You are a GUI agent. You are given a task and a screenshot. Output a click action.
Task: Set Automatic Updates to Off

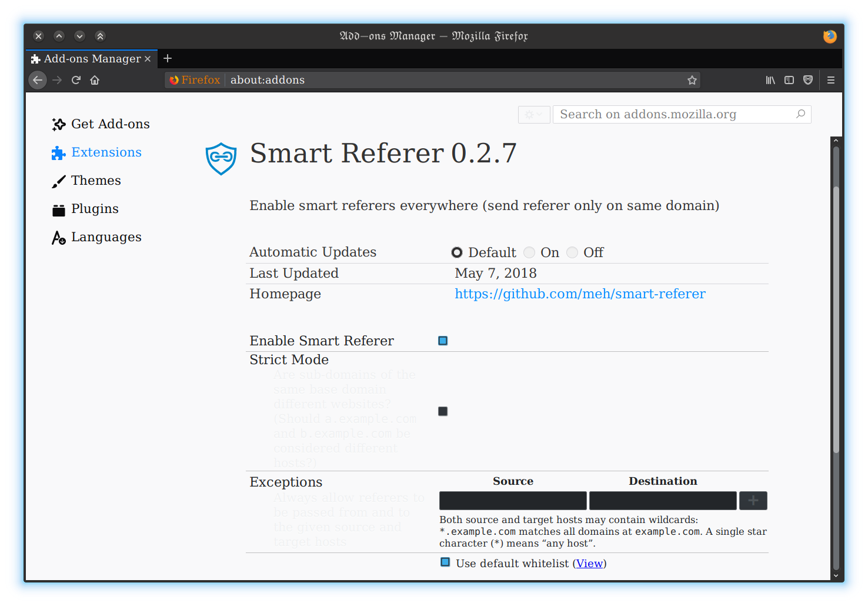[x=572, y=252]
